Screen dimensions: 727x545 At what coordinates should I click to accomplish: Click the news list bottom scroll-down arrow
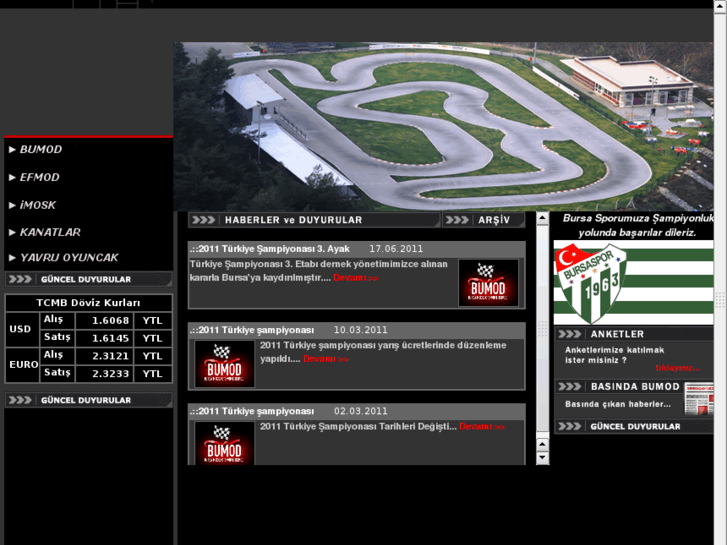542,458
